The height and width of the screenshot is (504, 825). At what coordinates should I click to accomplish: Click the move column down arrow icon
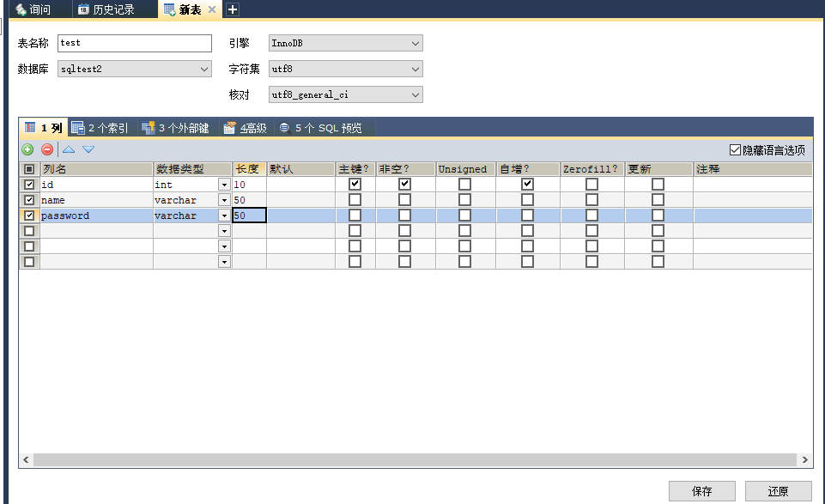click(88, 149)
